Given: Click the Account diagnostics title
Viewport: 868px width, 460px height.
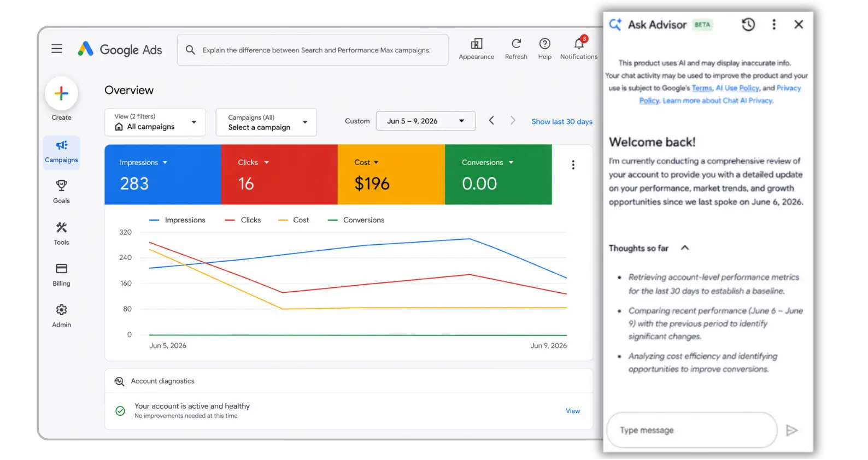Looking at the screenshot, I should (x=163, y=381).
